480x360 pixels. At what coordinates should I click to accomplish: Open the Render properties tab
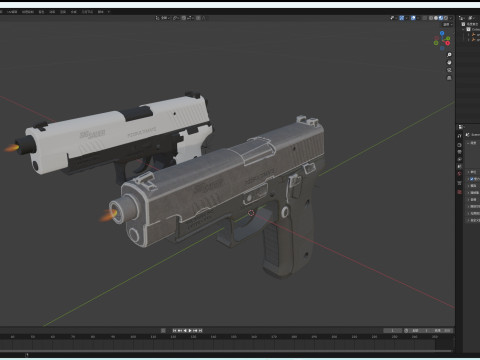460,145
